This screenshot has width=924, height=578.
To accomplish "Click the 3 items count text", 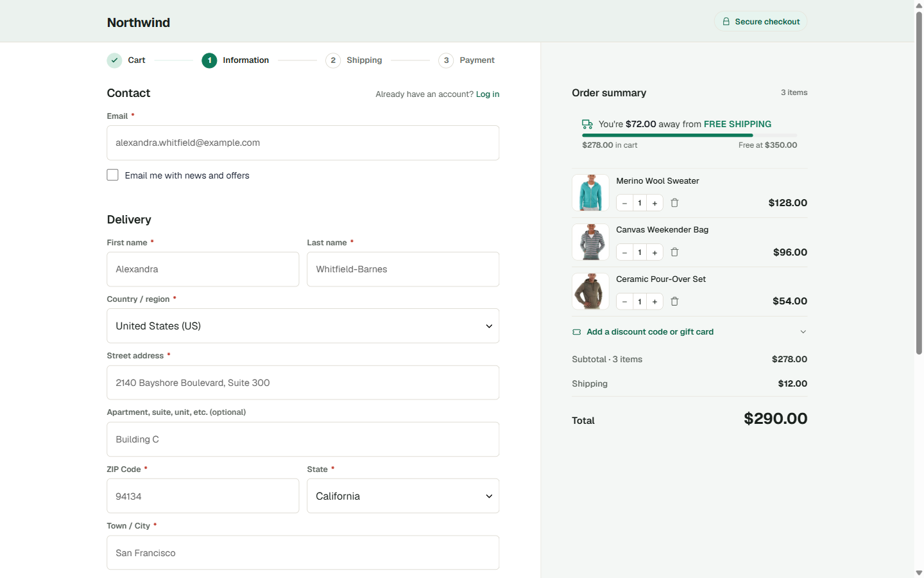I will 794,92.
